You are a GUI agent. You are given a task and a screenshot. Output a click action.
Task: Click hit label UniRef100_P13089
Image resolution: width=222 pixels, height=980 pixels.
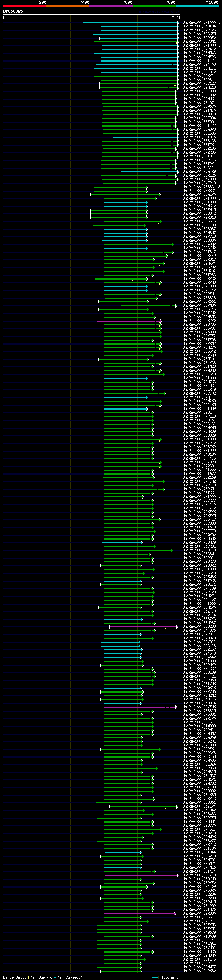199,936
